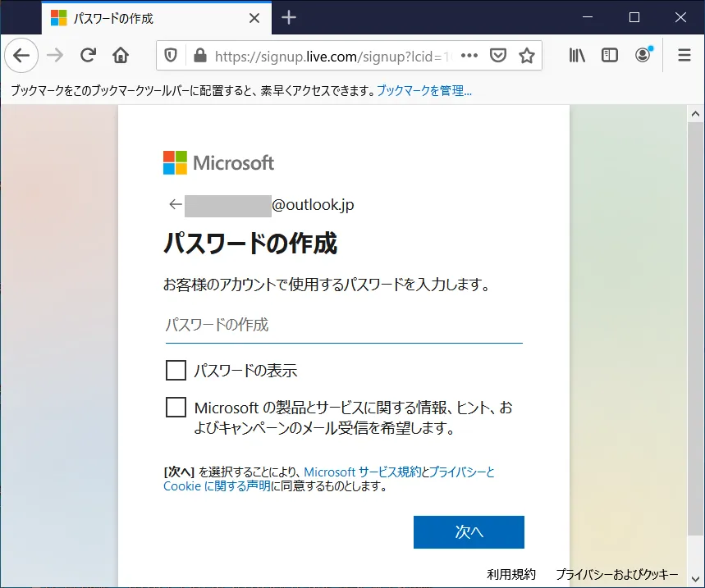705x588 pixels.
Task: Focus the パスワードの作成 password field
Action: click(344, 326)
